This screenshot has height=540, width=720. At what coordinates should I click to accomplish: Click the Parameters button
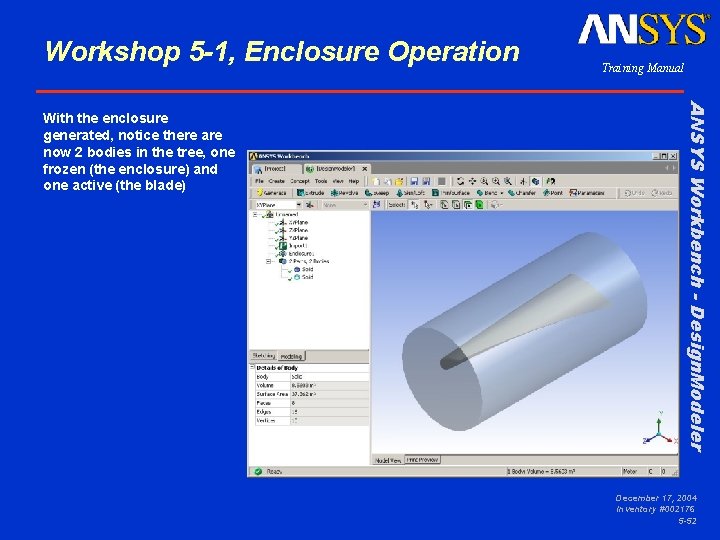pos(587,193)
